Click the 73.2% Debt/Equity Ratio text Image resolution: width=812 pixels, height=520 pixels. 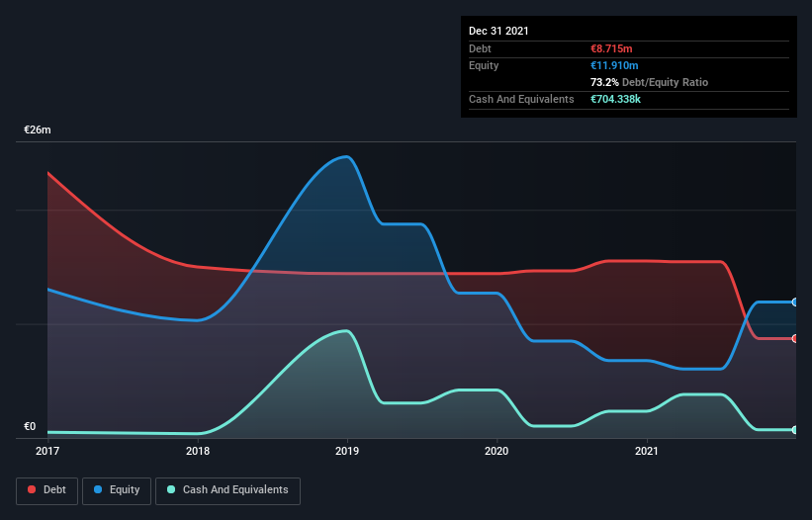[650, 82]
